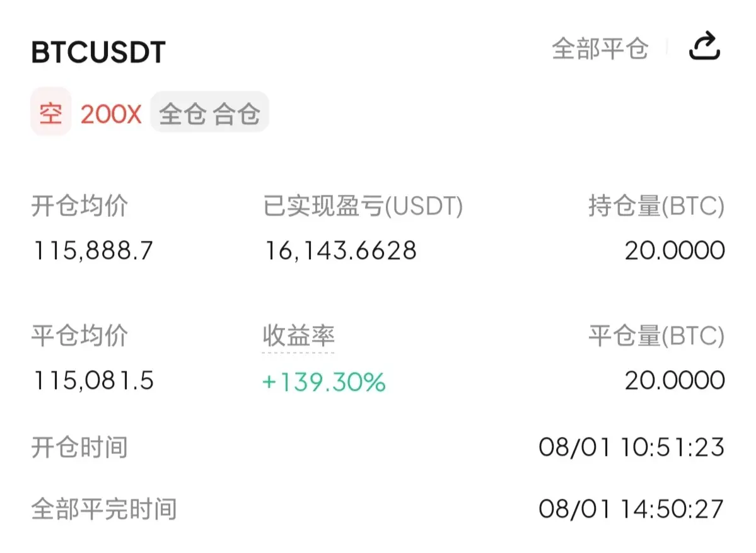This screenshot has width=756, height=553.
Task: Tap the 全部平完时间 row label
Action: point(104,509)
